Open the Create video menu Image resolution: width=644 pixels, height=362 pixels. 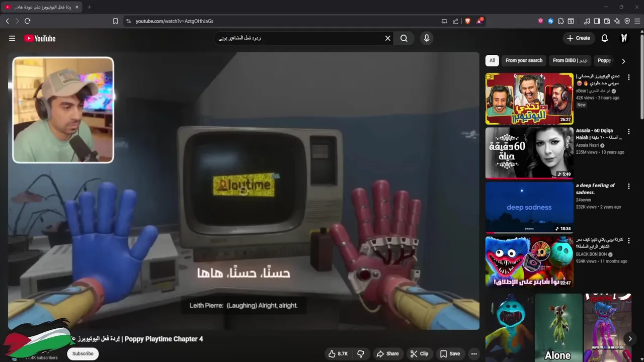pos(578,38)
